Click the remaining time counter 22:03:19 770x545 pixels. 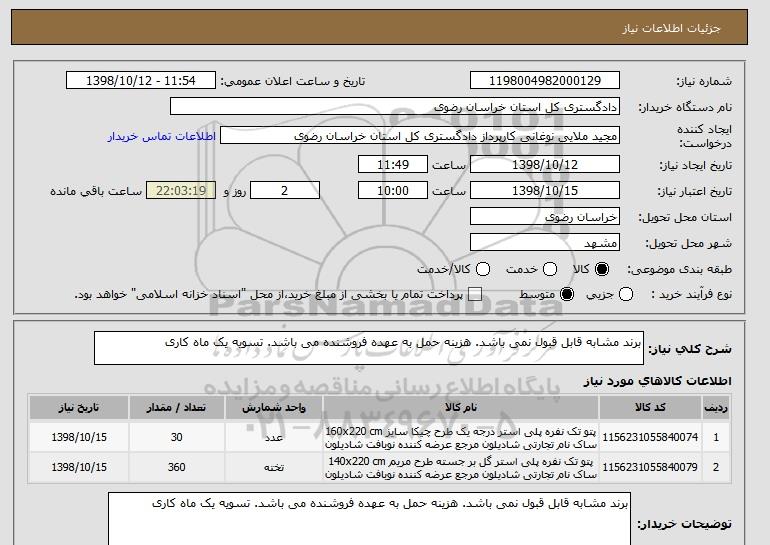(x=181, y=191)
